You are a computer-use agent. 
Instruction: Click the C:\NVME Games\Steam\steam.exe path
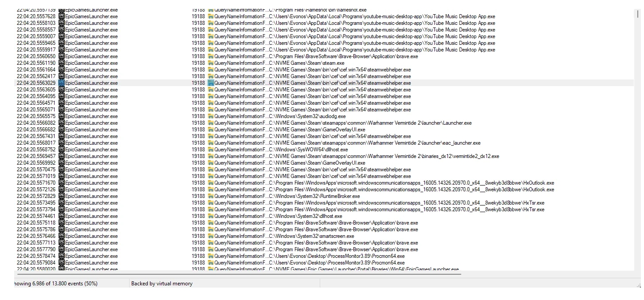point(306,63)
